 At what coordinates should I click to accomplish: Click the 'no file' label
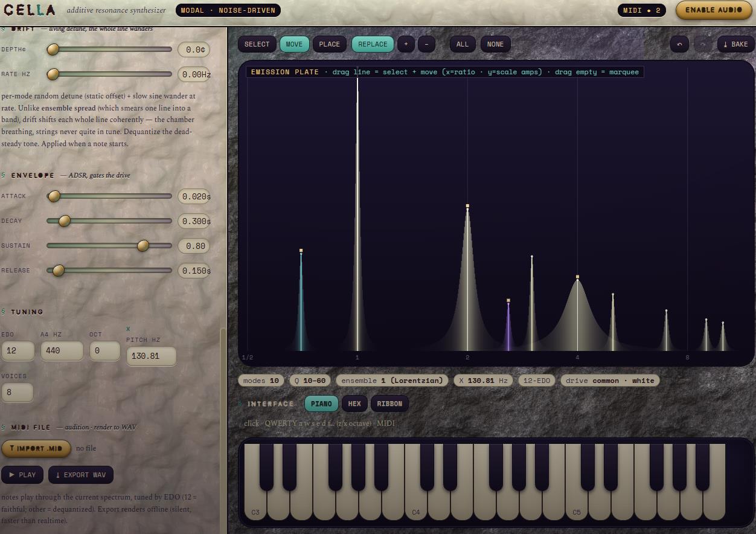[x=86, y=448]
